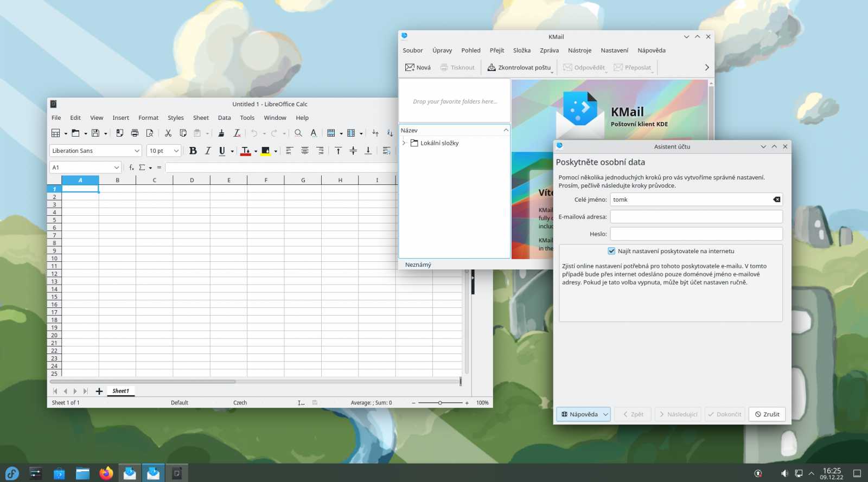The image size is (868, 482).
Task: Toggle Align Left in Calc toolbar
Action: click(289, 151)
